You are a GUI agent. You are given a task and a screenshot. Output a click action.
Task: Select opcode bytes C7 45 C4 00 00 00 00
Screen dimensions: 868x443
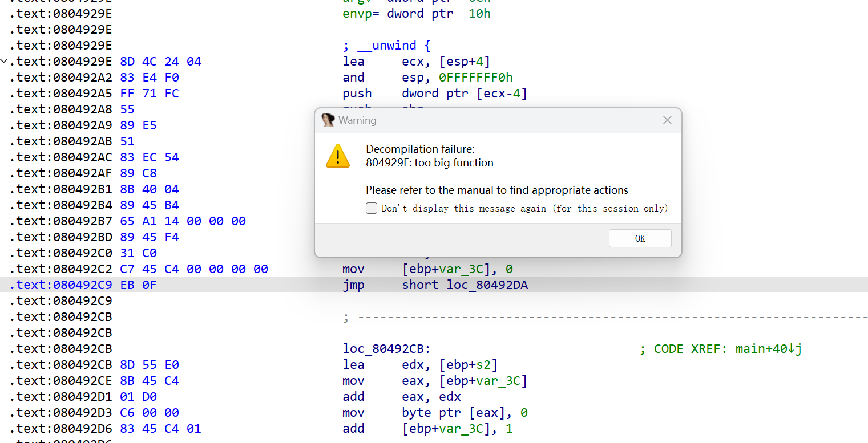[194, 269]
